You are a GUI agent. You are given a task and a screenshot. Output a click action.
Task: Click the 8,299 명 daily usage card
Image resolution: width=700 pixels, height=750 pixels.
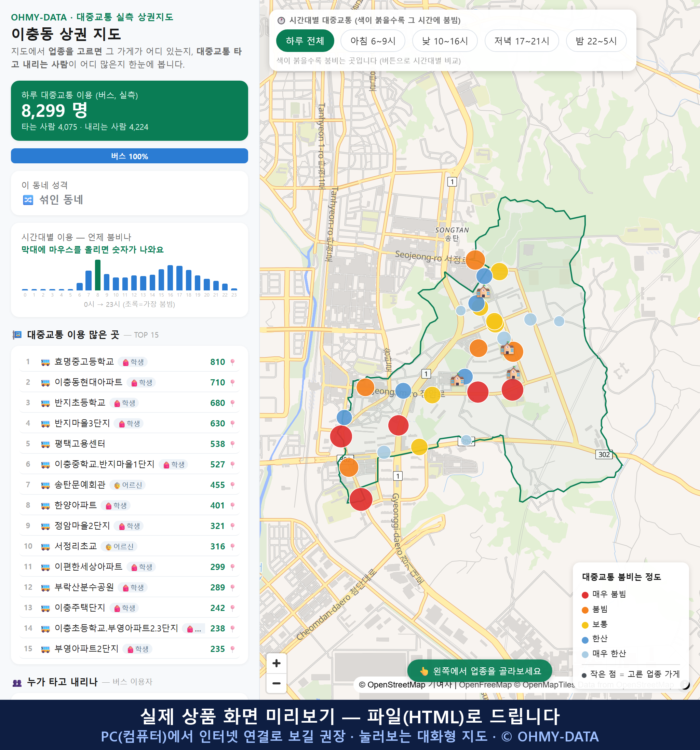(130, 111)
